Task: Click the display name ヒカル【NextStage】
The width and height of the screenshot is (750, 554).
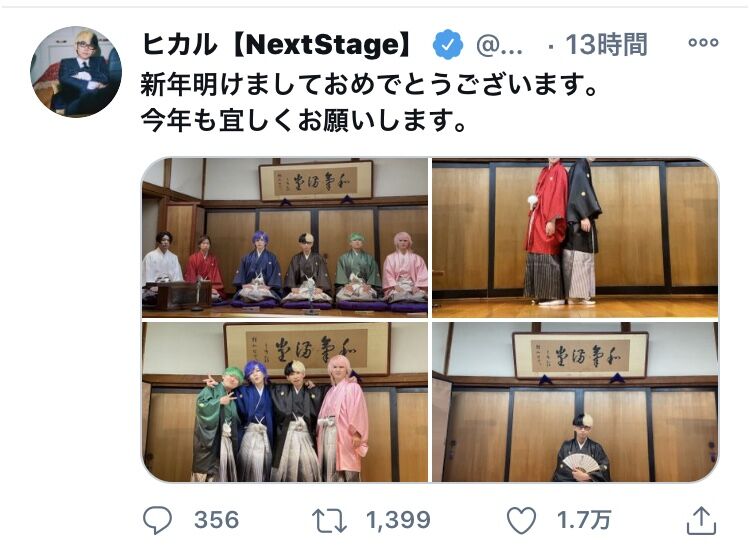Action: [276, 44]
